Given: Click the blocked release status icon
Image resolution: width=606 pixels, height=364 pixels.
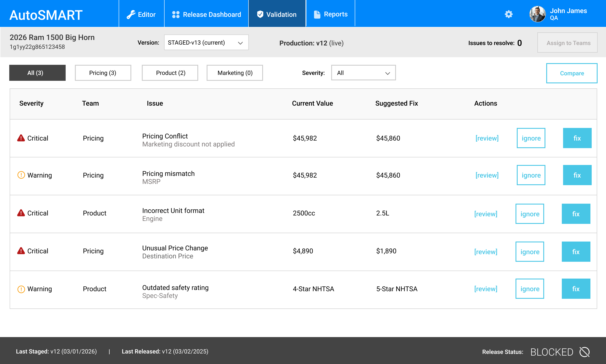Looking at the screenshot, I should [584, 352].
